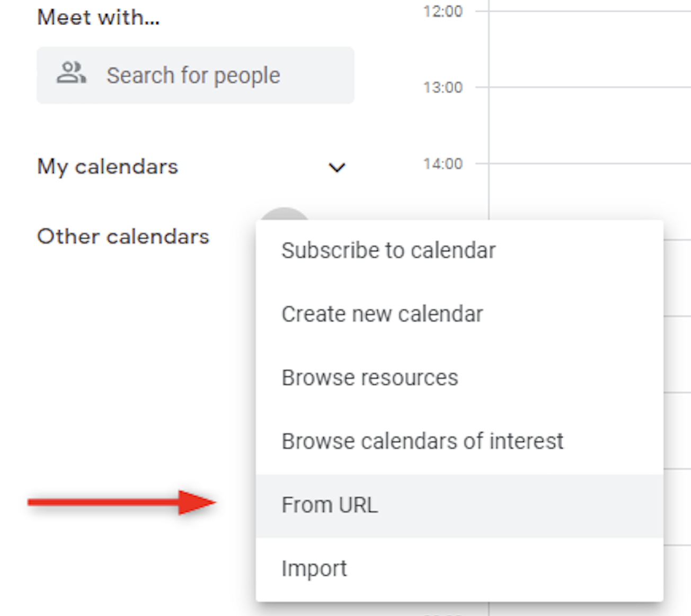Choose Import from the dropdown menu
Viewport: 691px width, 616px height.
pyautogui.click(x=314, y=569)
